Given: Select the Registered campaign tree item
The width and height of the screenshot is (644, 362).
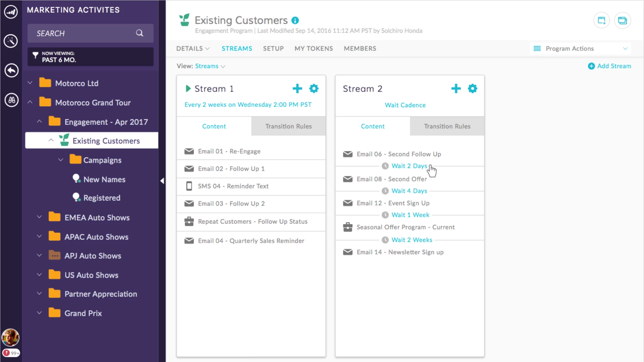Looking at the screenshot, I should (102, 198).
